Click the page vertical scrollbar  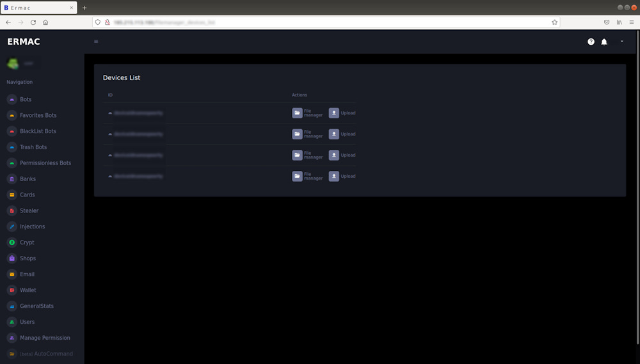tap(637, 187)
